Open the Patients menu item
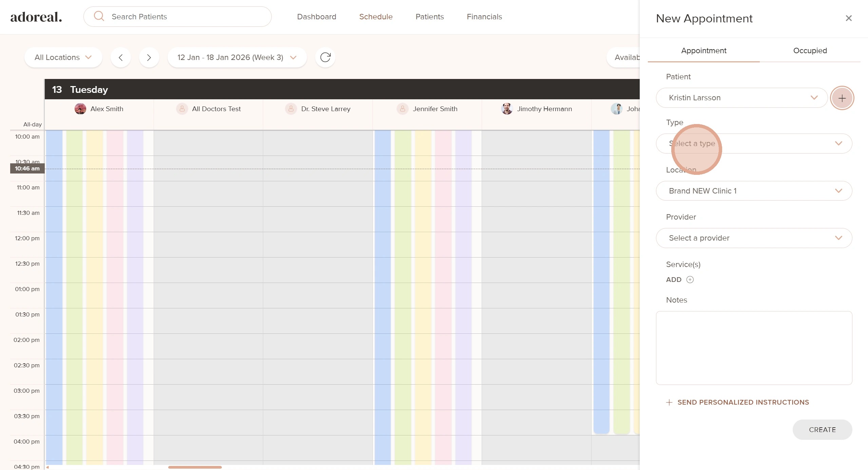This screenshot has width=868, height=470. (429, 17)
